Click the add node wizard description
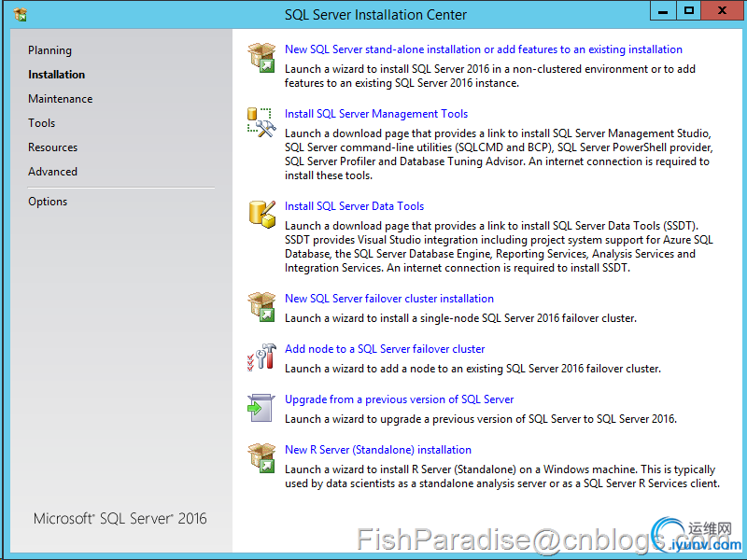 [473, 369]
